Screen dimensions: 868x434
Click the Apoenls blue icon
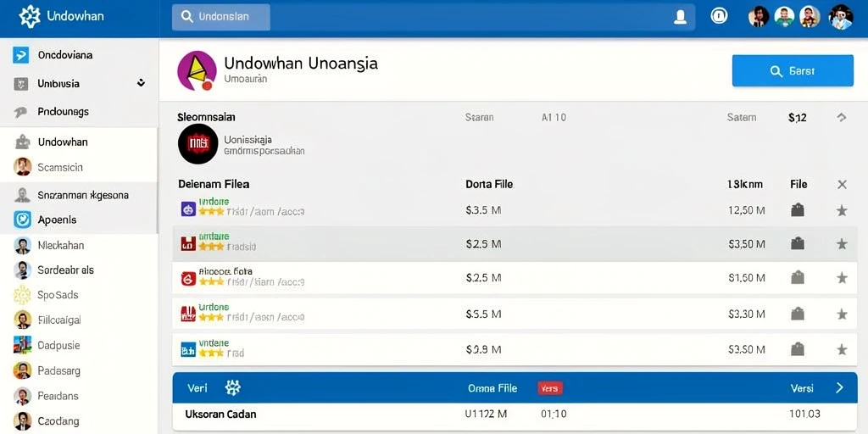click(x=22, y=220)
